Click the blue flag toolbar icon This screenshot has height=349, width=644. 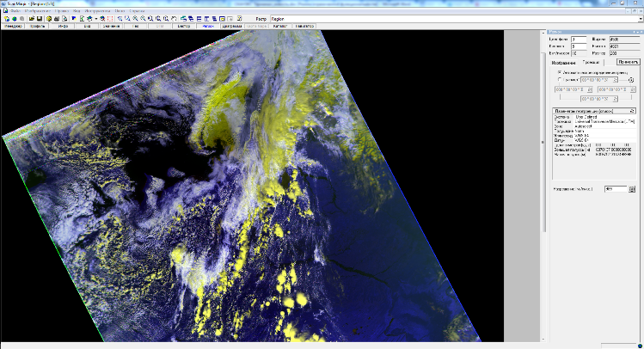click(74, 19)
